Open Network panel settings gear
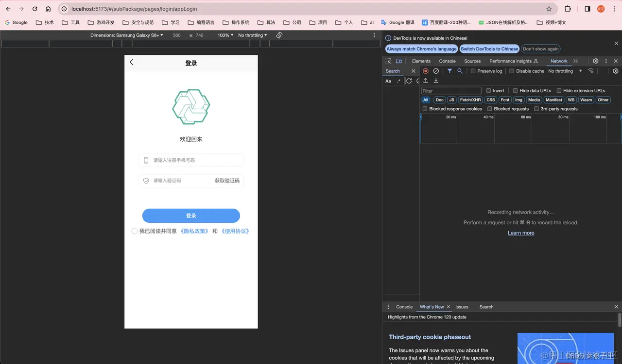 click(616, 71)
